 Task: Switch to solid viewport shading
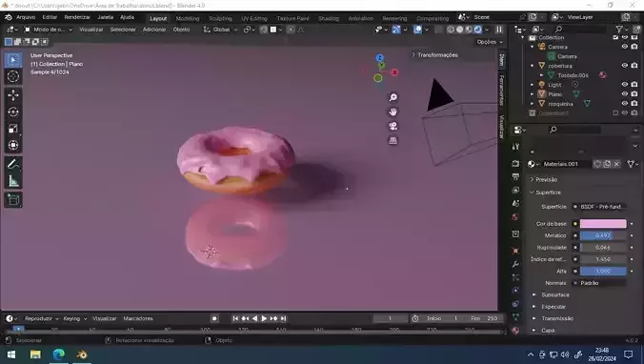click(x=459, y=30)
